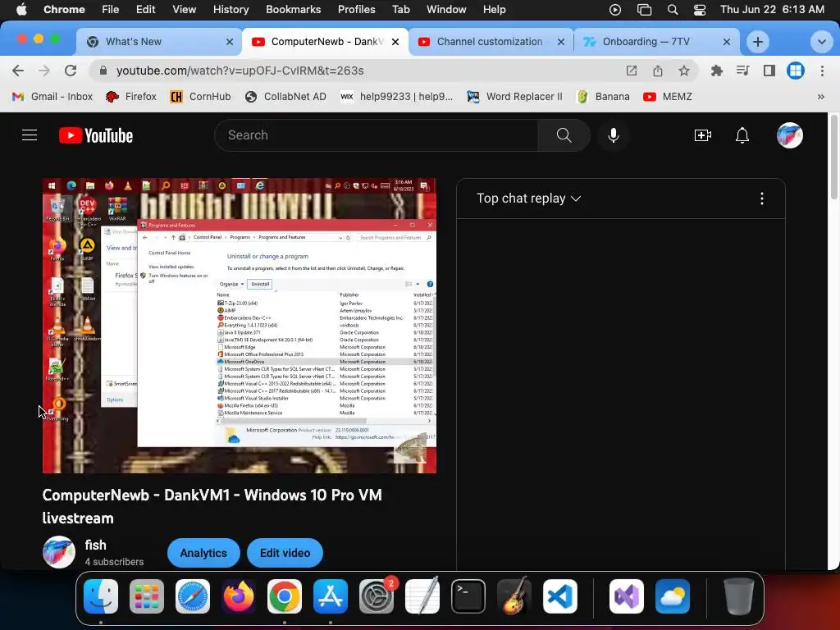Open the media controls icon in the toolbar

(742, 71)
